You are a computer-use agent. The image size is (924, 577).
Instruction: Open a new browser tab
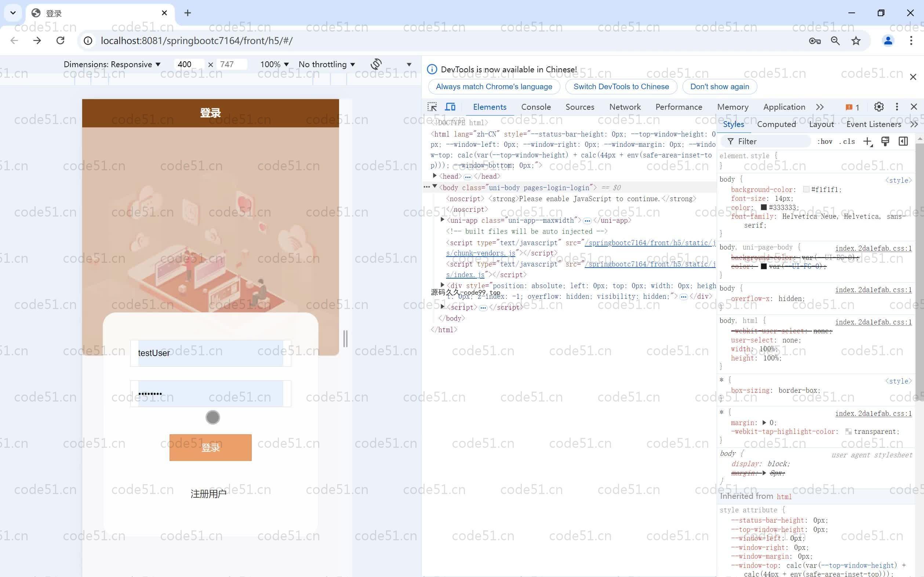(187, 13)
